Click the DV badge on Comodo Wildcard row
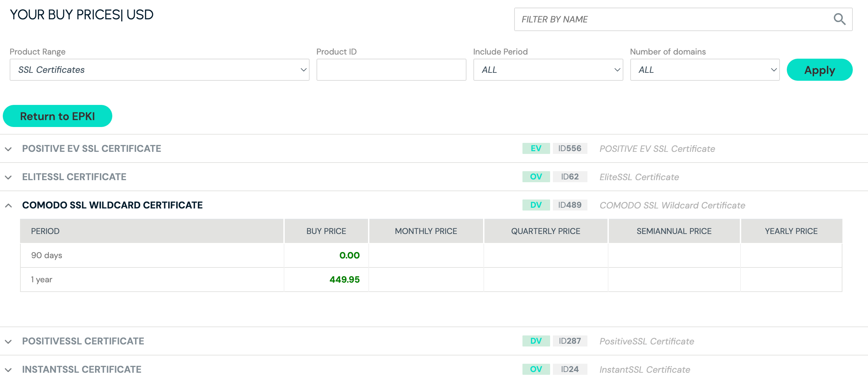 click(x=536, y=205)
